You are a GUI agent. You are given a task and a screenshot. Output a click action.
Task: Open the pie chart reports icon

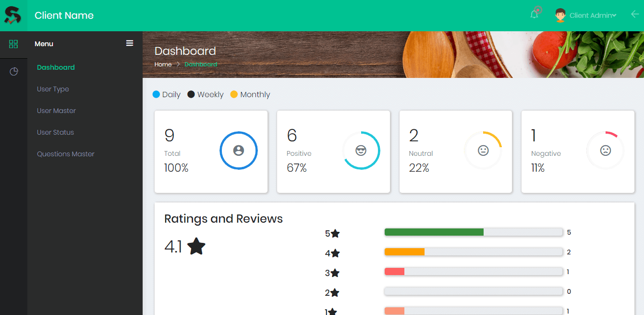point(14,72)
